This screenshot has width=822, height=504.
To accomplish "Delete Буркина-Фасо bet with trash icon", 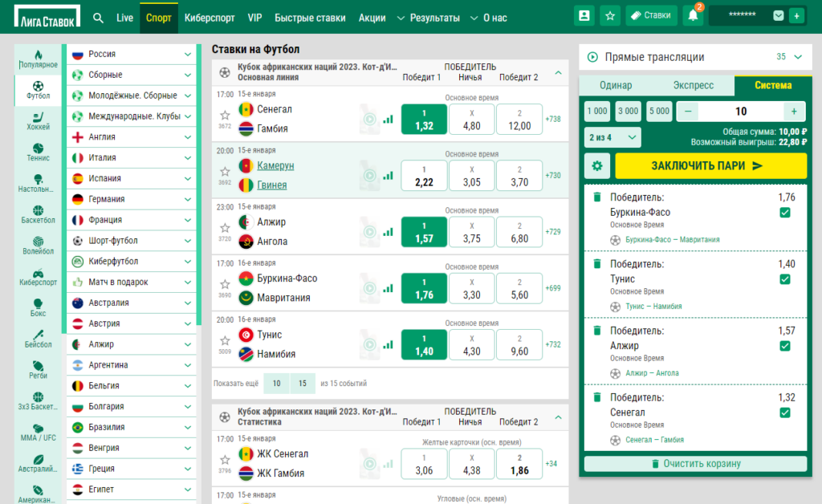I will click(597, 197).
